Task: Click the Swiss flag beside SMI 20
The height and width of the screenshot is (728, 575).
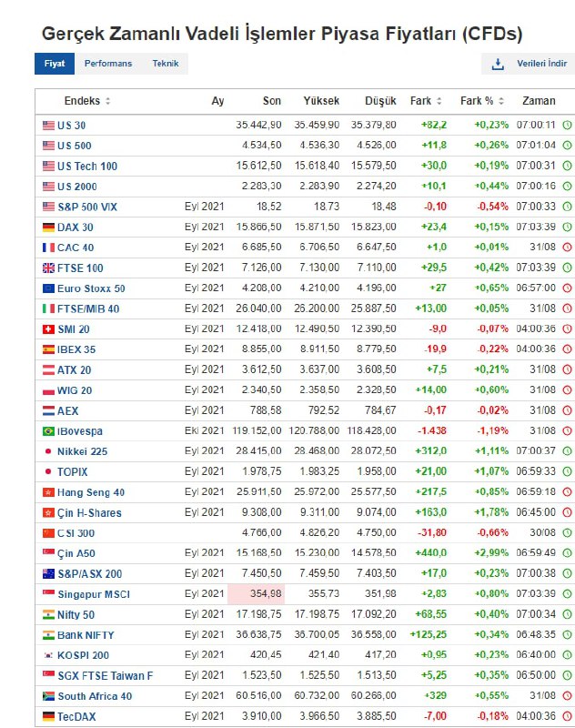Action: click(48, 329)
